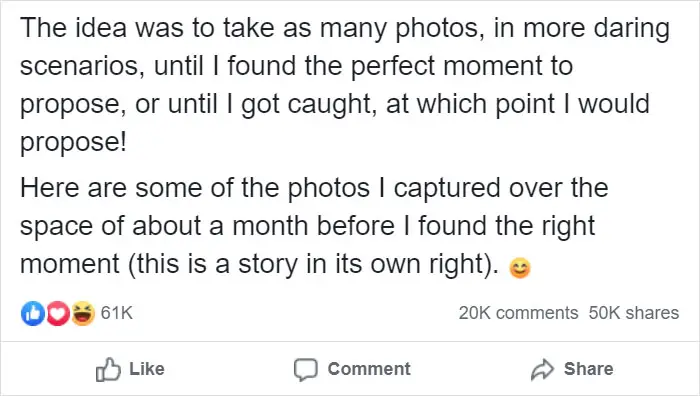The width and height of the screenshot is (700, 396).
Task: Click the blue thumbs-up reaction icon
Action: tap(33, 313)
